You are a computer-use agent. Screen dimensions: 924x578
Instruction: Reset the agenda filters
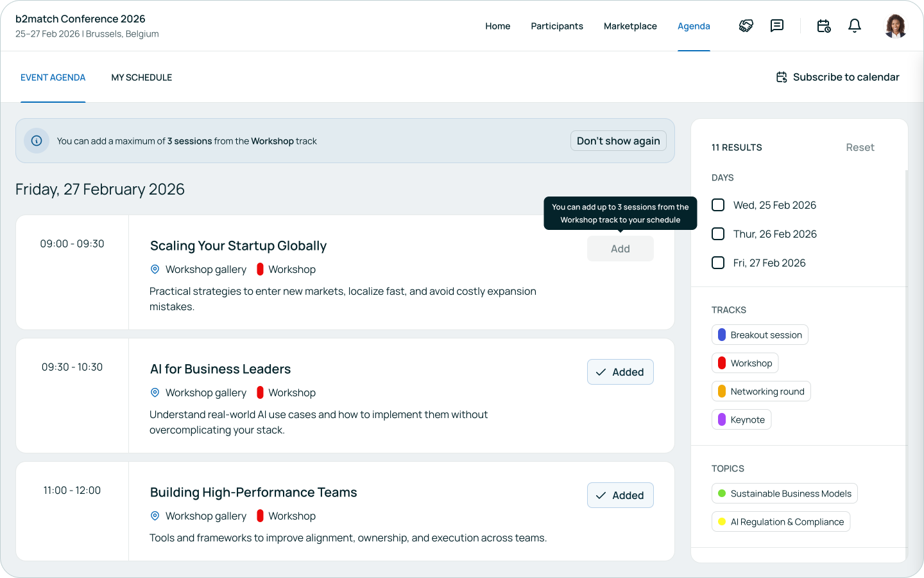click(x=859, y=147)
